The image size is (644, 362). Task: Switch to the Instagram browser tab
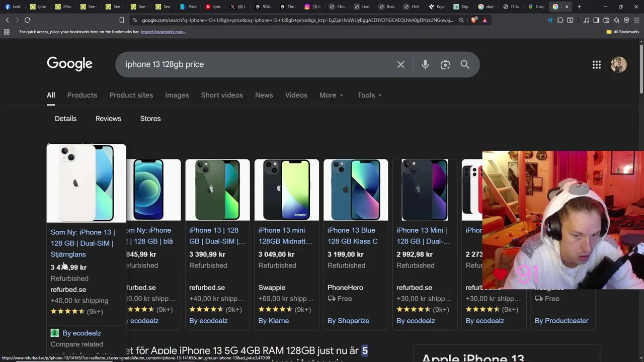(x=312, y=7)
